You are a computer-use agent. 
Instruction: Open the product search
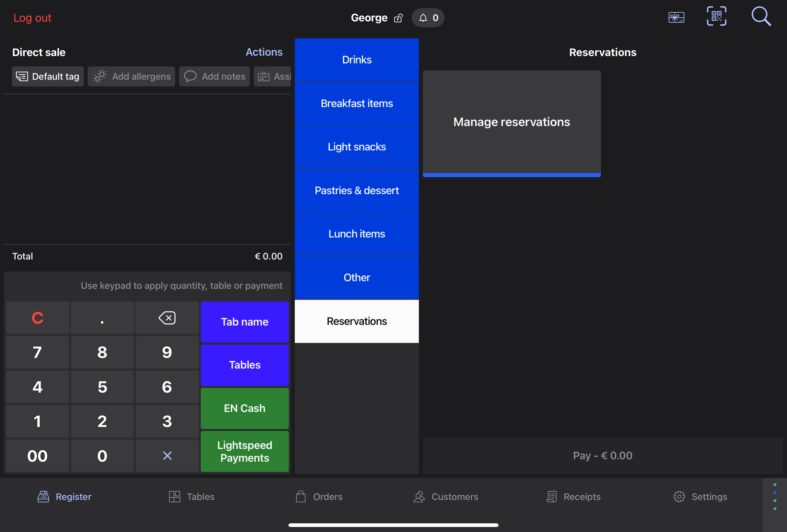[x=761, y=16]
